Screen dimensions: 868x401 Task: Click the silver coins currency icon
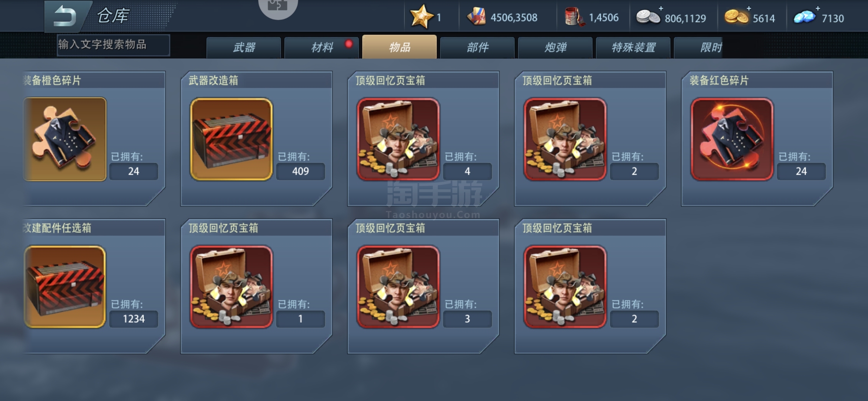[648, 17]
